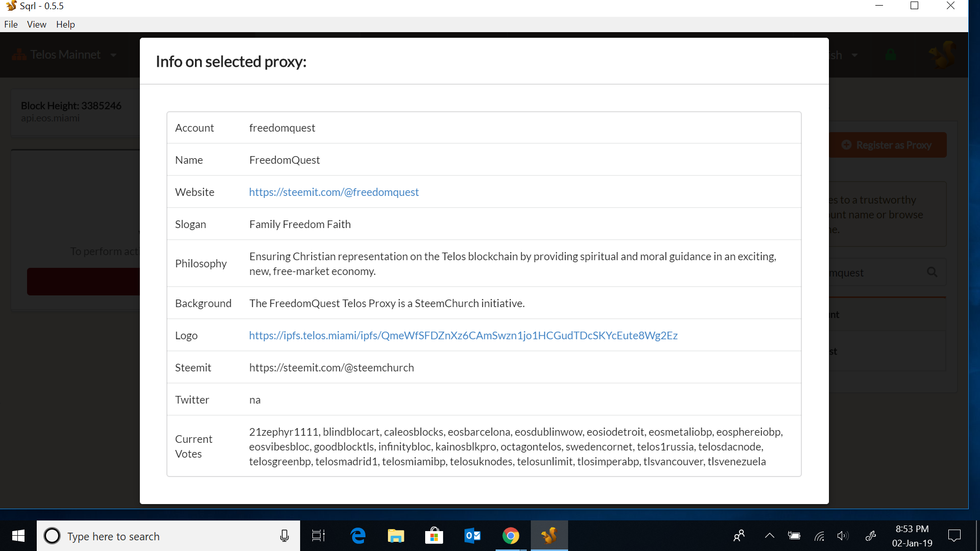This screenshot has width=980, height=551.
Task: Click the Sqrl squirrel logo in the header
Action: [942, 54]
